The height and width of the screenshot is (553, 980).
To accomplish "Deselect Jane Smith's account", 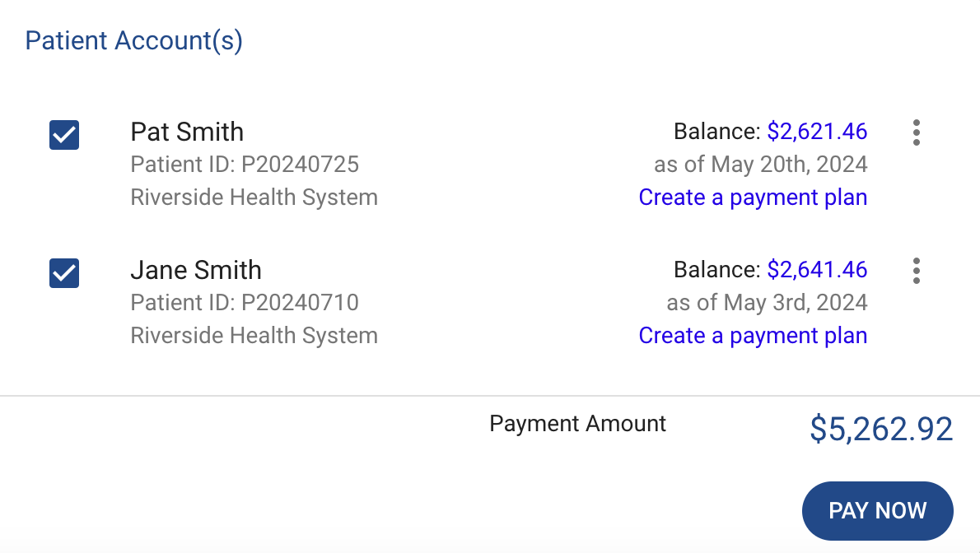I will tap(63, 273).
